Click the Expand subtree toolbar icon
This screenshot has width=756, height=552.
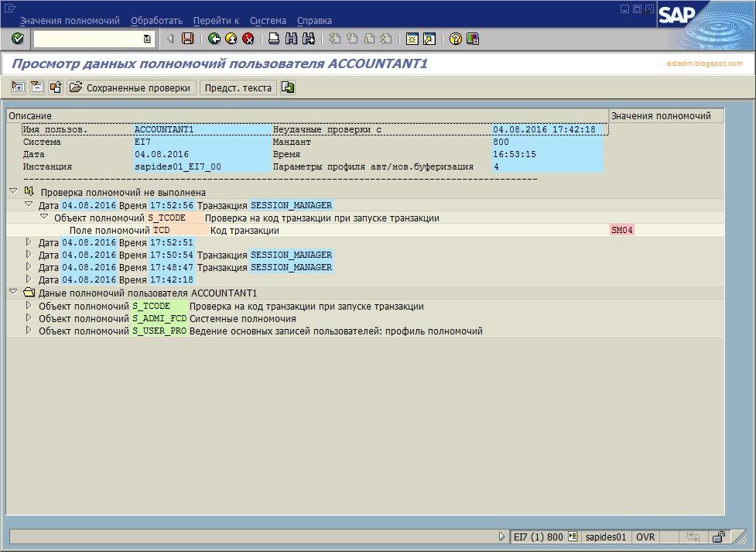(19, 87)
